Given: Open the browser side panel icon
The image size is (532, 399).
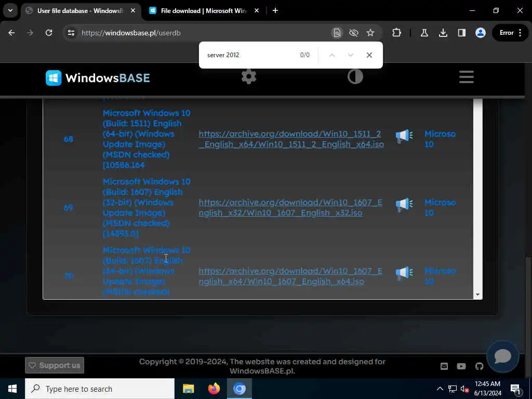Looking at the screenshot, I should tap(461, 33).
